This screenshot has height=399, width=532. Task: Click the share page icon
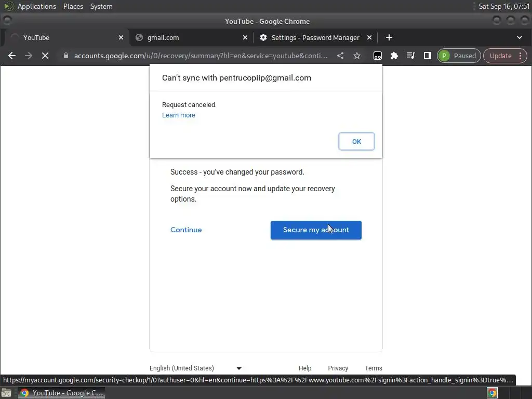(x=340, y=56)
